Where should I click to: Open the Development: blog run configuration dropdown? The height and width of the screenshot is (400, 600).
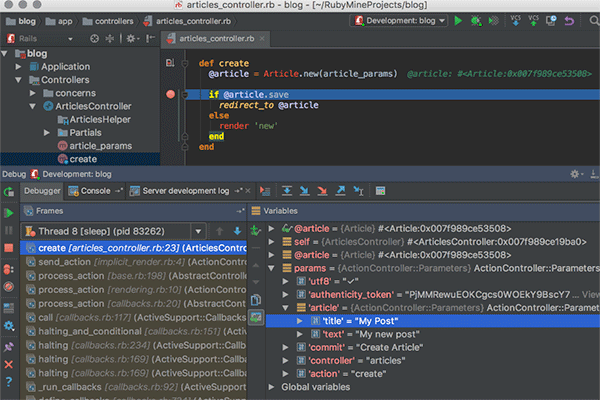[x=442, y=20]
